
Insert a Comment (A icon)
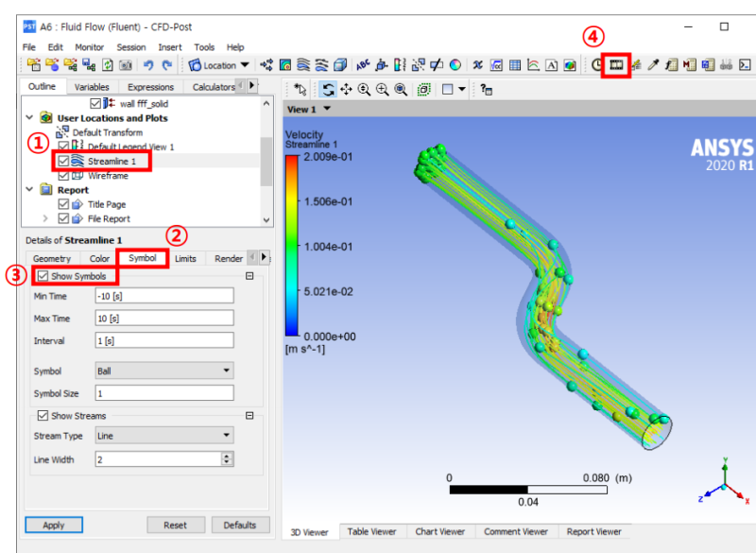pos(552,65)
